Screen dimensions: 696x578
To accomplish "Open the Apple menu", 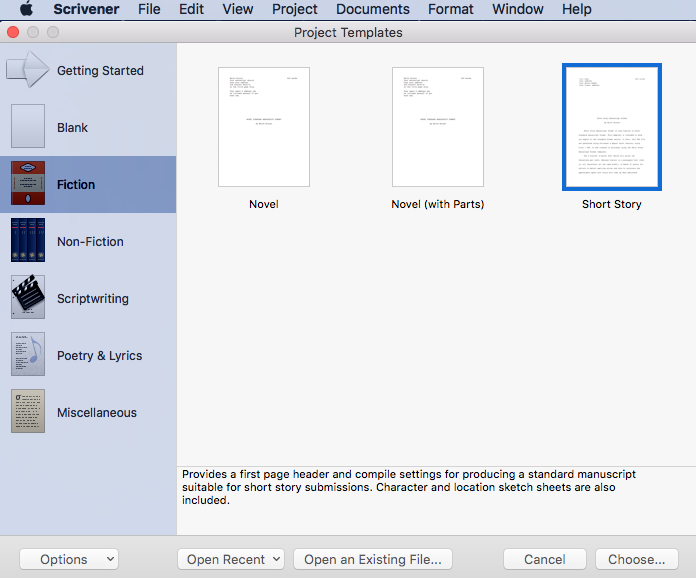I will pyautogui.click(x=27, y=8).
